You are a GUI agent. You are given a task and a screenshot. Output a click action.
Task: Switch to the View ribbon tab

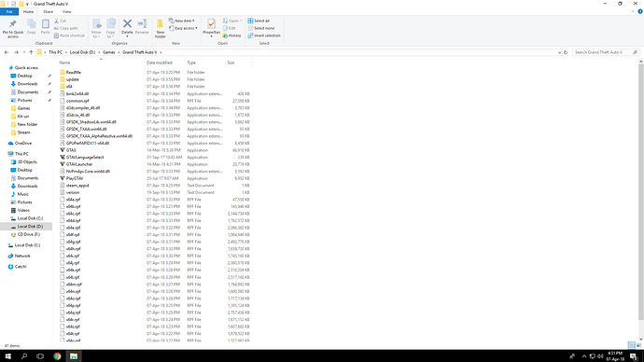tap(67, 12)
